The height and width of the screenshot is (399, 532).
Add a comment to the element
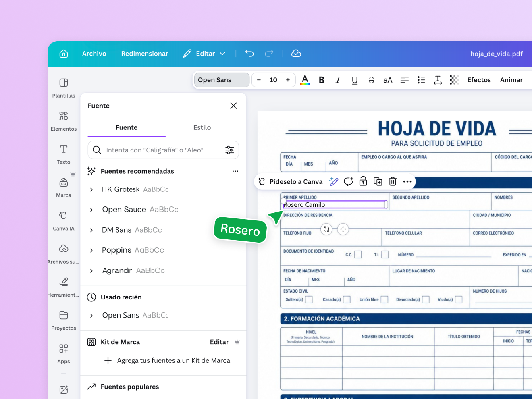pyautogui.click(x=349, y=181)
